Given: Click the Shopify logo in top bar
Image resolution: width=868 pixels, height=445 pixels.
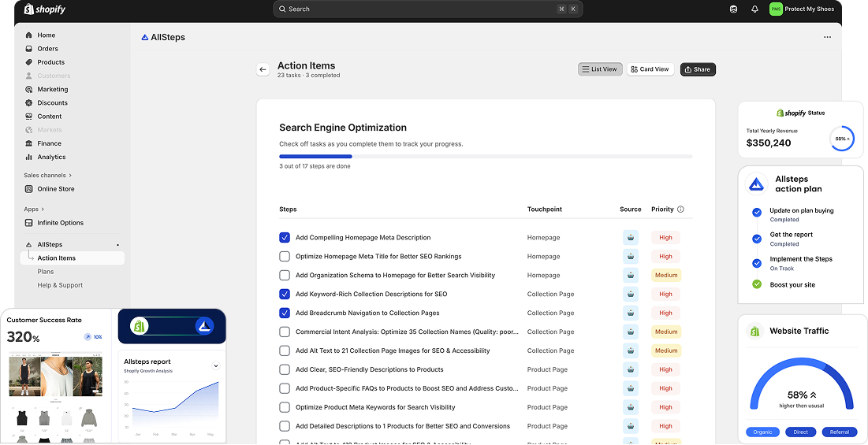Looking at the screenshot, I should (45, 9).
